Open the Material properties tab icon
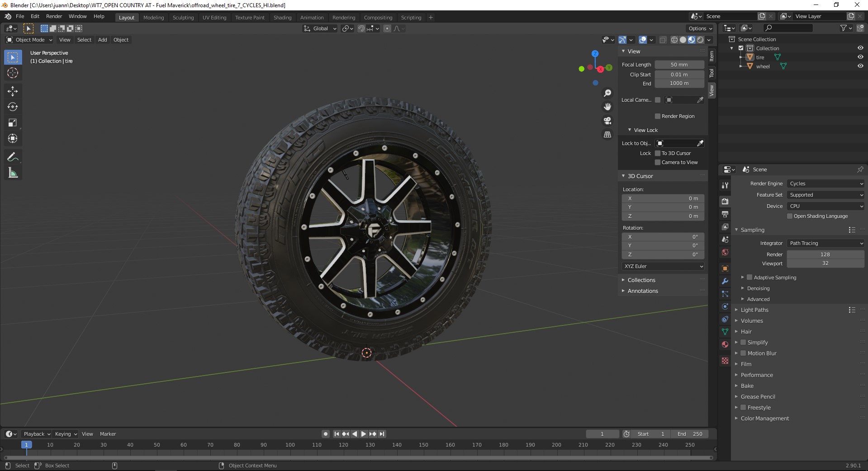Screen dimensions: 868x471 [x=725, y=344]
